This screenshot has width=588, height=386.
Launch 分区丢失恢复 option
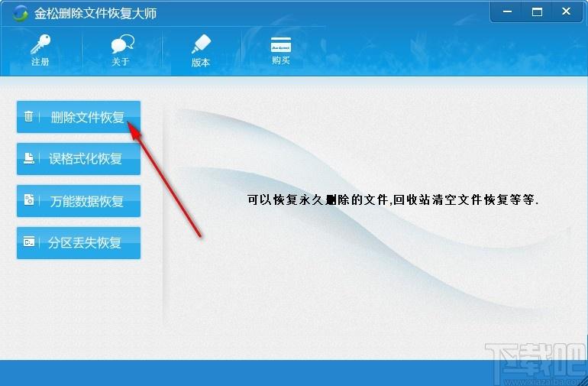tap(79, 243)
